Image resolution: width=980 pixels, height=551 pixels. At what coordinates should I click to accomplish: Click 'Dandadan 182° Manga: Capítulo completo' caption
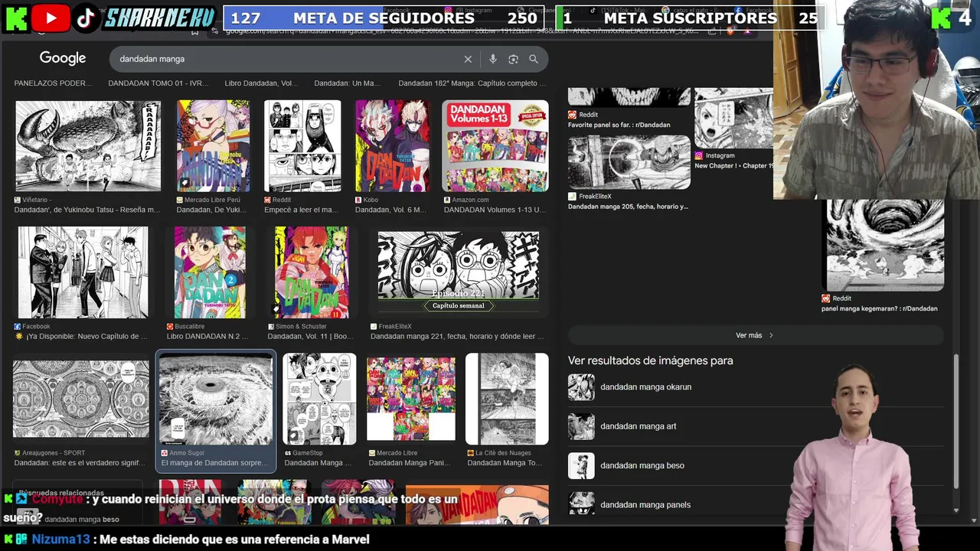[472, 83]
